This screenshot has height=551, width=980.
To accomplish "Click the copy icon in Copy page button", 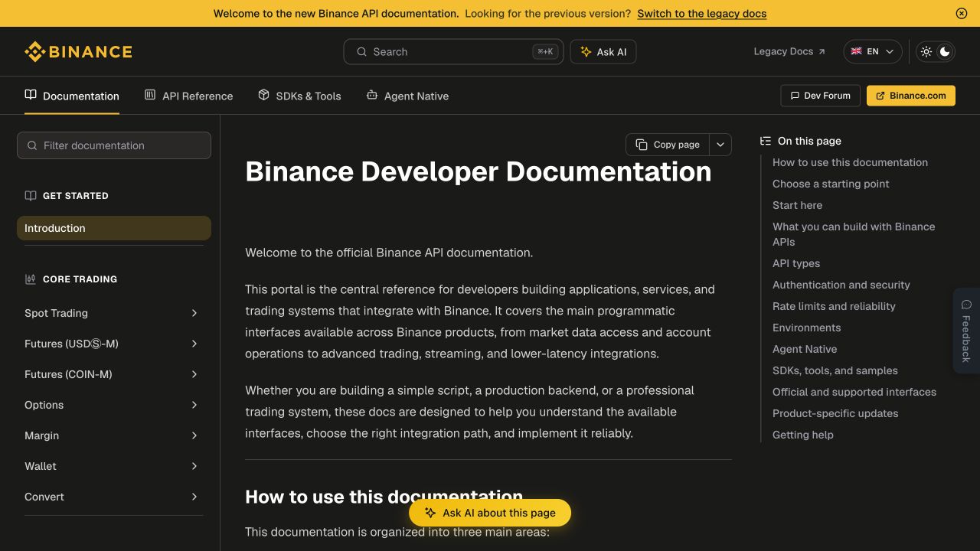I will click(x=642, y=145).
